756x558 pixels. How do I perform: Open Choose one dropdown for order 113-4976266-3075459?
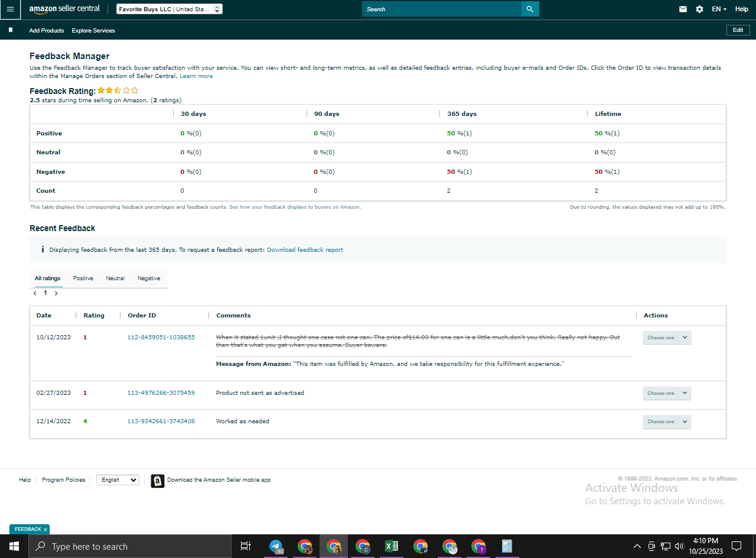tap(667, 393)
